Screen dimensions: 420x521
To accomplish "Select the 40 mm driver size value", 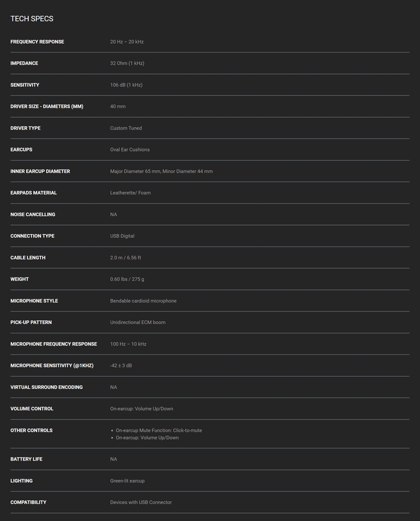I will tap(118, 106).
